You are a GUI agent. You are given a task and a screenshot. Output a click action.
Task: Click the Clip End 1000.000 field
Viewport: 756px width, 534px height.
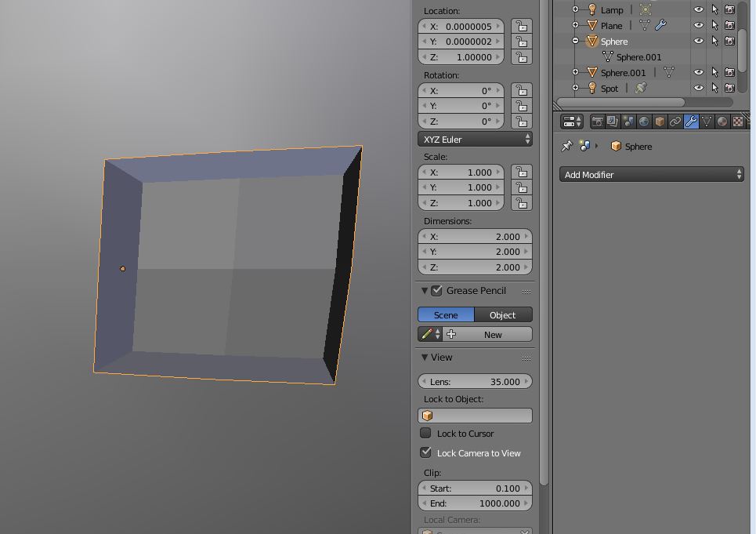(475, 503)
